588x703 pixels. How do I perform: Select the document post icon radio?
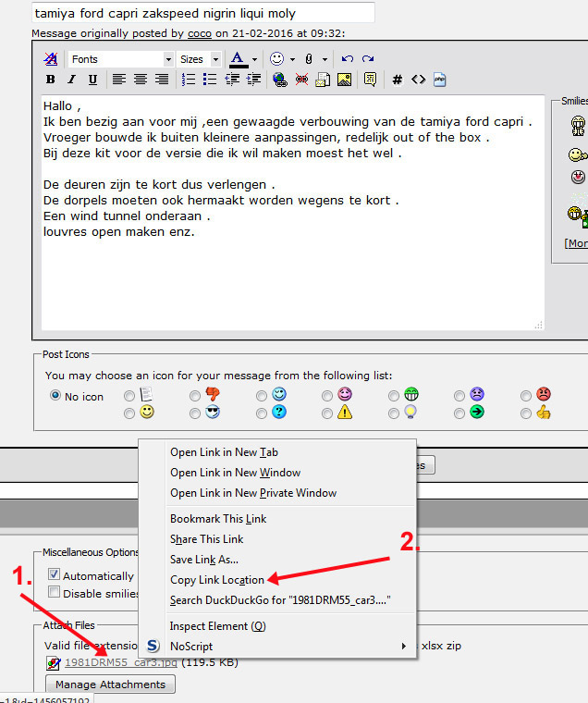129,396
